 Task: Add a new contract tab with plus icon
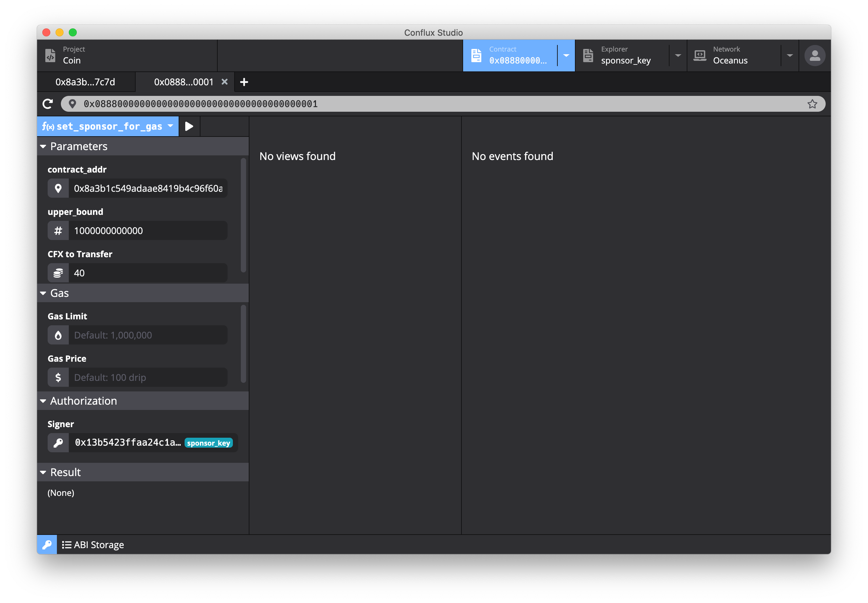pyautogui.click(x=244, y=82)
